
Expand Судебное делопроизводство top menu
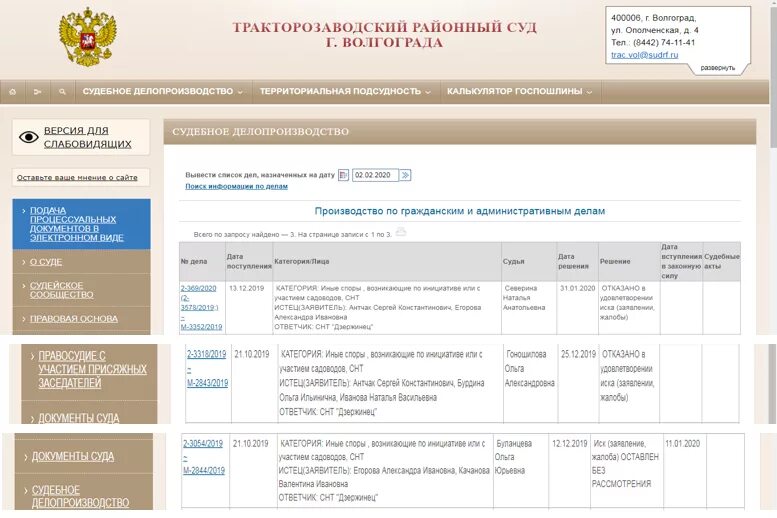[163, 92]
